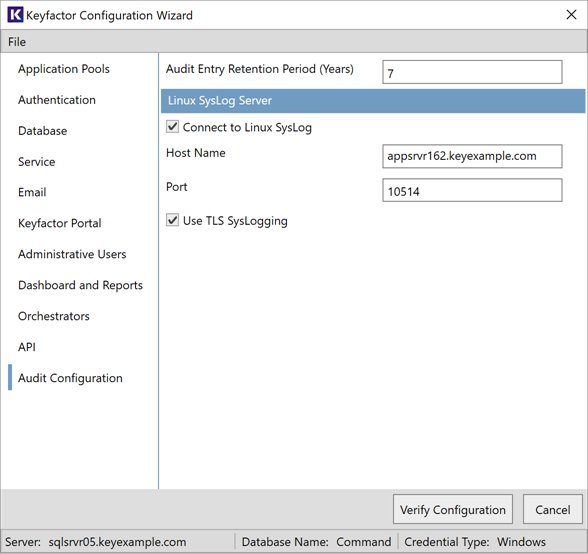Select Dashboard and Reports tab
The height and width of the screenshot is (554, 588).
(81, 285)
